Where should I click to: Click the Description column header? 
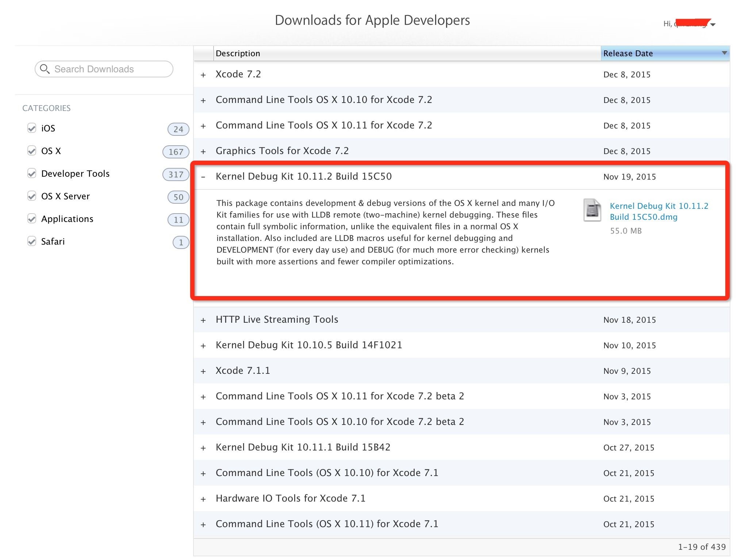238,53
